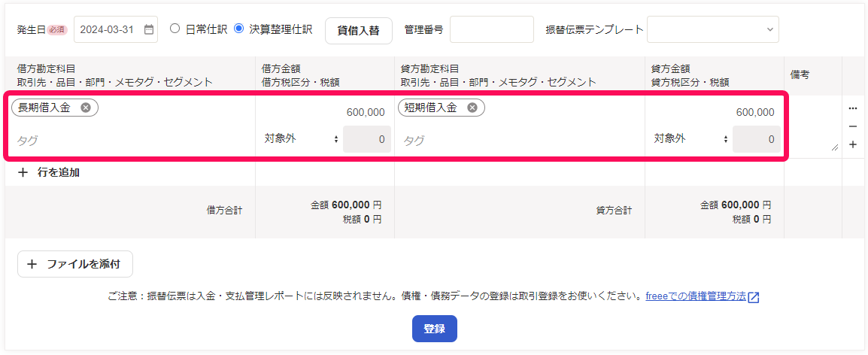Click the ファイルを添付 button
Viewport: 868px width, 355px height.
[x=75, y=264]
